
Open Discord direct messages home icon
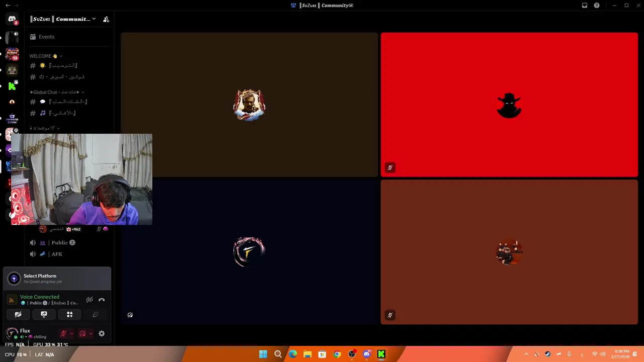tap(12, 20)
